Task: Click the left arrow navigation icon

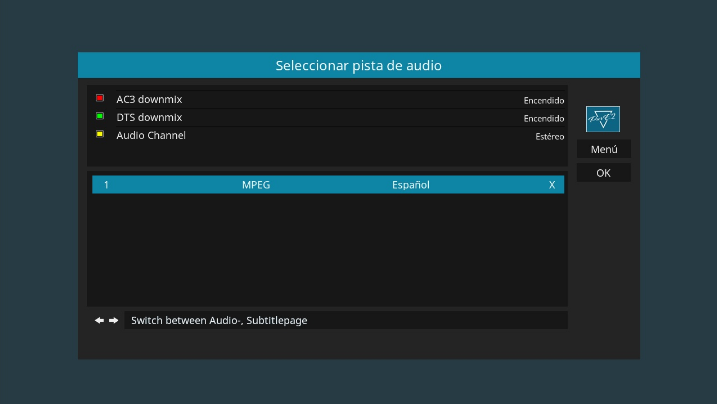Action: [99, 320]
